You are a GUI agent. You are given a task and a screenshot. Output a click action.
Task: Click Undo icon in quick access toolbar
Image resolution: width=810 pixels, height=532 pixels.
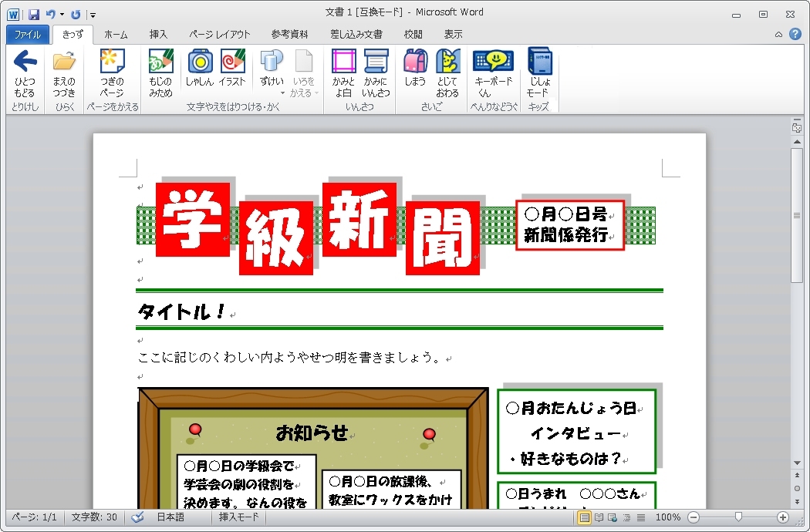51,14
